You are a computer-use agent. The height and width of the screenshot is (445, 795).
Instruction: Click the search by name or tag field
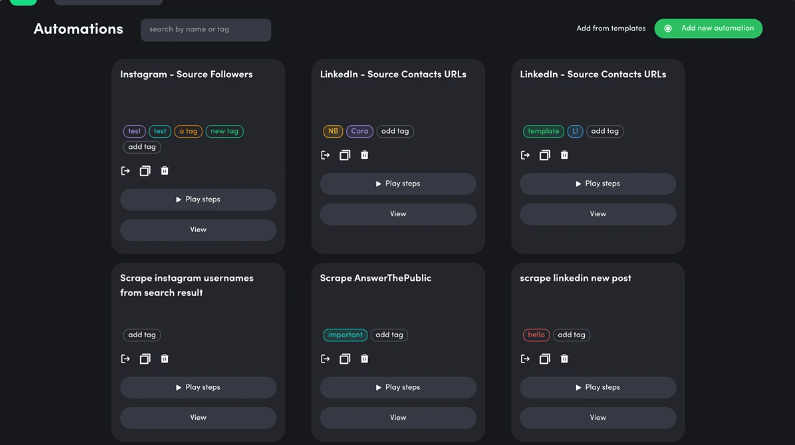pyautogui.click(x=205, y=30)
